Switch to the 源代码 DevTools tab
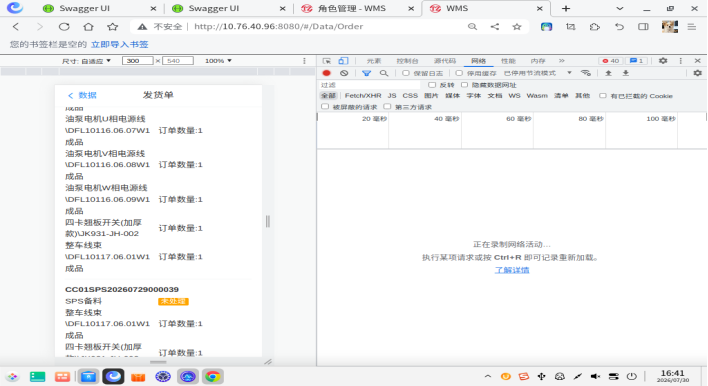Viewport: 708px width, 386px height. (445, 61)
